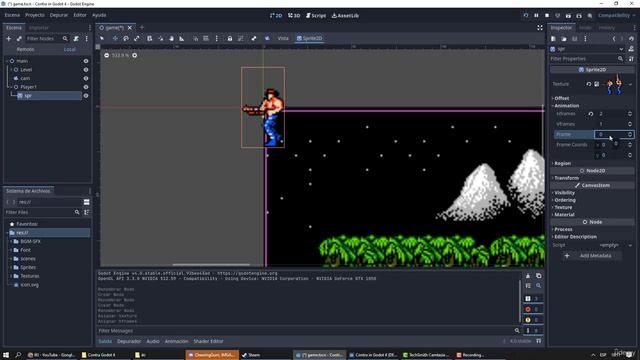This screenshot has width=640, height=360.
Task: Click the Filter Properties search field
Action: coord(587,59)
